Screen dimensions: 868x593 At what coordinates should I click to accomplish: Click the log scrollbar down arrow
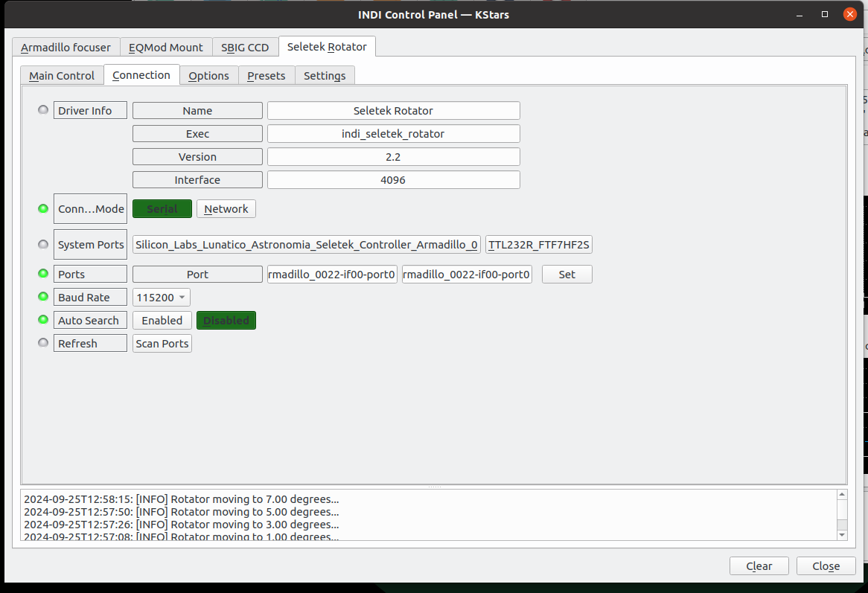click(x=842, y=535)
